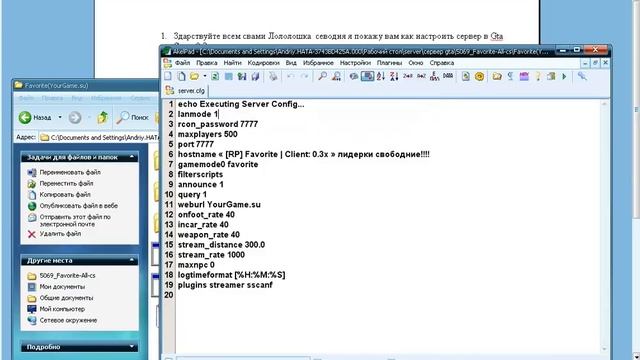Click line "lanmode 1" in editor

(x=198, y=114)
